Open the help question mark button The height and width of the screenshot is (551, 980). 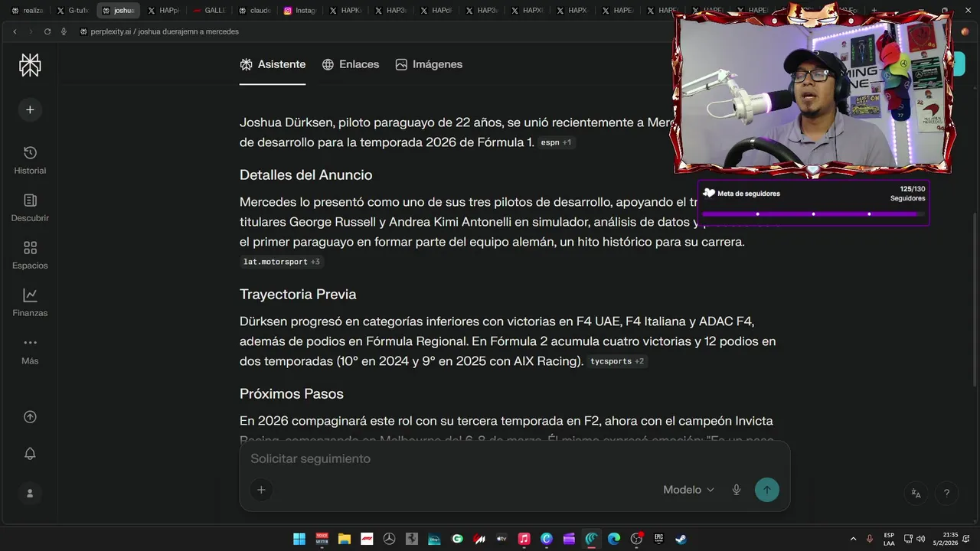[947, 494]
